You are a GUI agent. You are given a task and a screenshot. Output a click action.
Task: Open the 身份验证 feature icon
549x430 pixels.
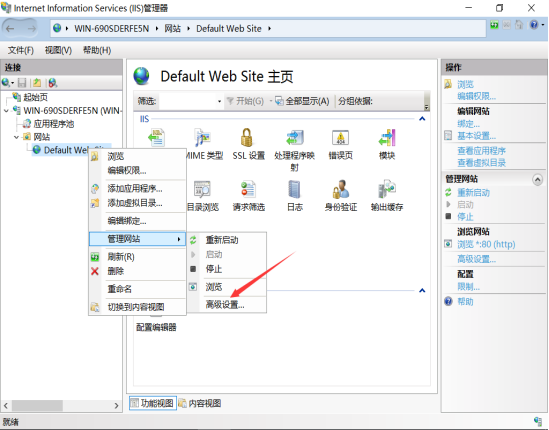tap(340, 196)
